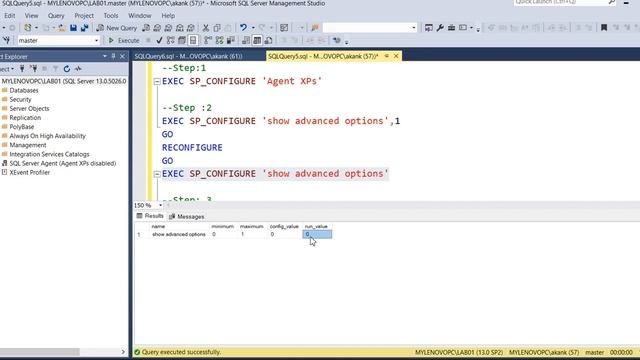Select Results to Text mode
Viewport: 640px width, 360px height.
coord(246,40)
